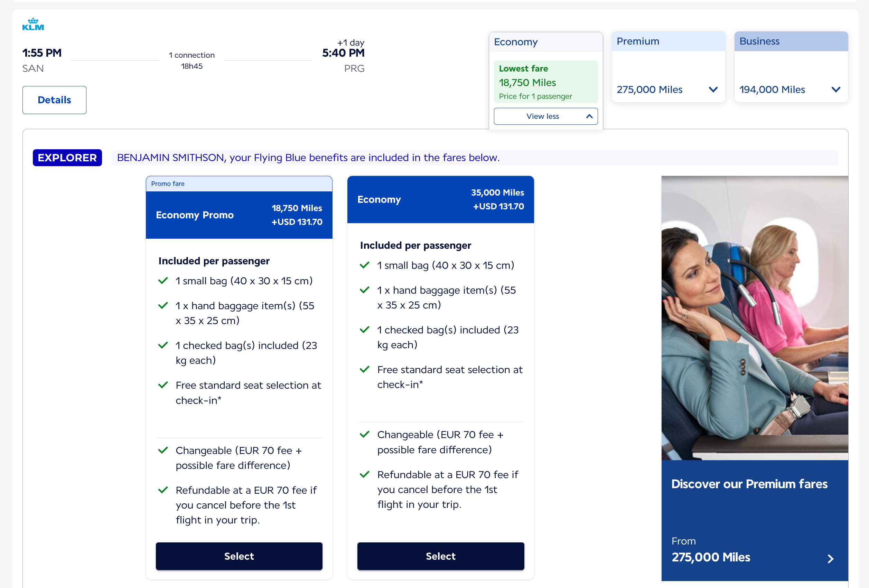The height and width of the screenshot is (588, 869).
Task: Click the KLM airline logo
Action: click(x=33, y=24)
